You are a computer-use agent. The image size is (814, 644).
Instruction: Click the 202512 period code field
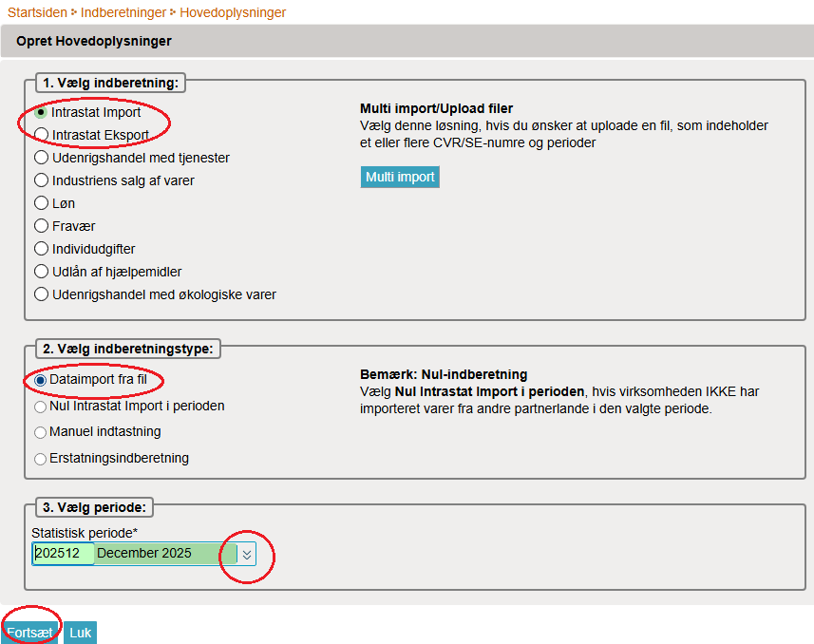point(63,554)
